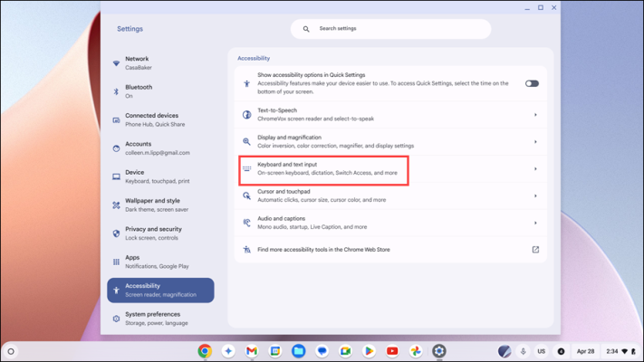The width and height of the screenshot is (644, 362).
Task: Select Wallpaper and style in the sidebar
Action: point(160,205)
